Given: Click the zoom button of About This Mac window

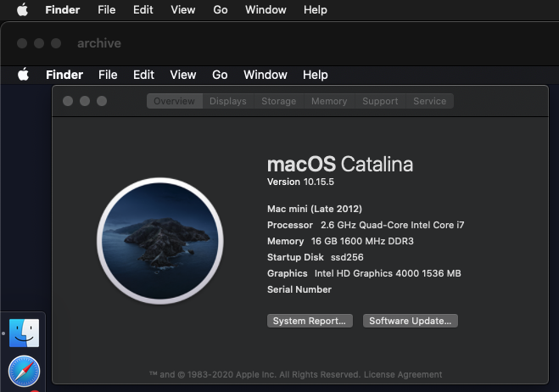Looking at the screenshot, I should [102, 101].
